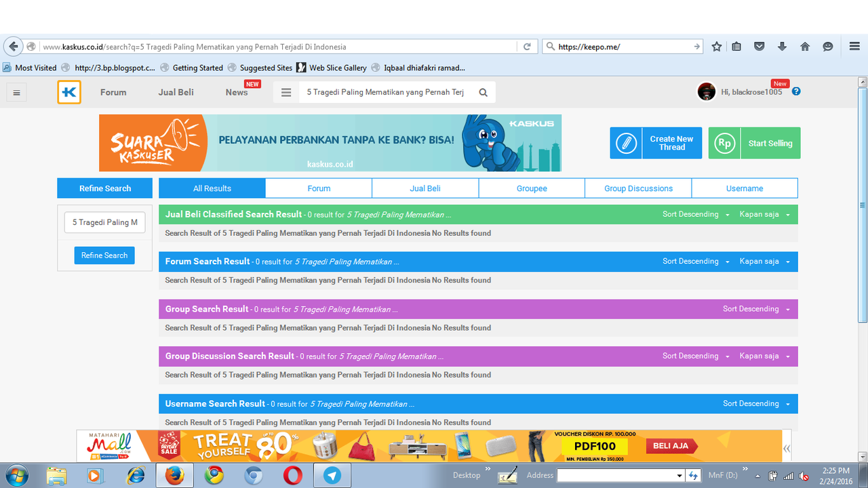Open Kapan saja dropdown in Jual Beli results
868x488 pixels.
point(765,214)
